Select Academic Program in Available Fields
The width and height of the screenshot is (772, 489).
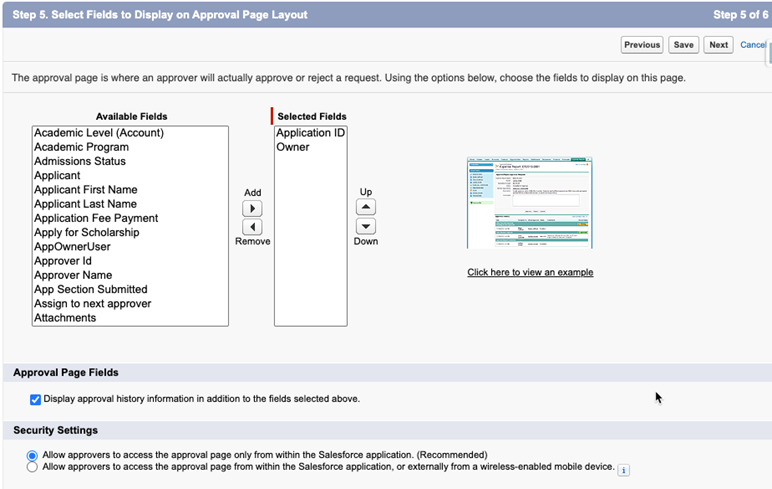81,147
